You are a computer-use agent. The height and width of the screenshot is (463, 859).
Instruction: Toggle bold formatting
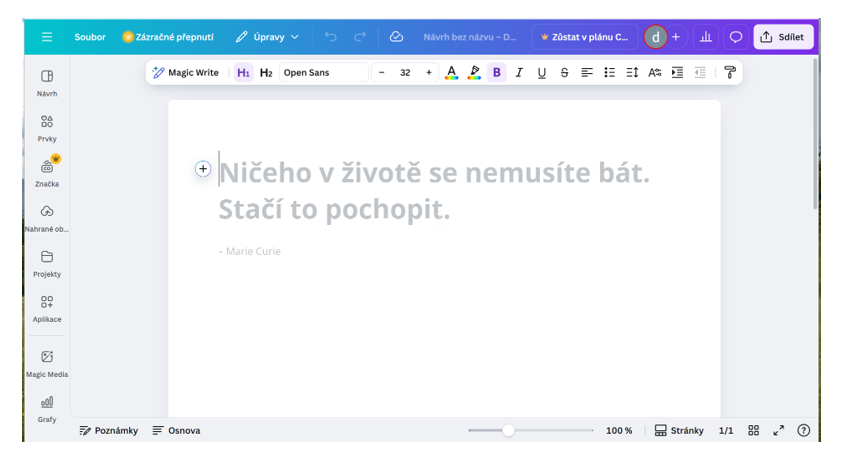point(497,73)
